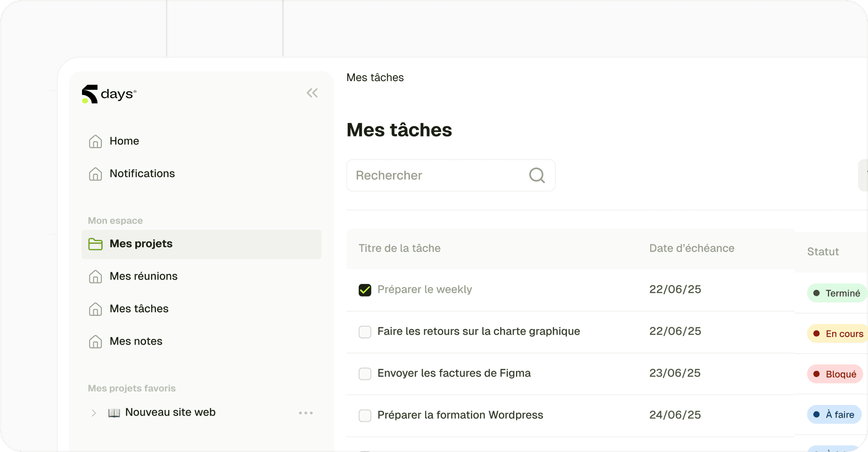The height and width of the screenshot is (452, 868).
Task: Open the Home menu item
Action: pyautogui.click(x=124, y=141)
